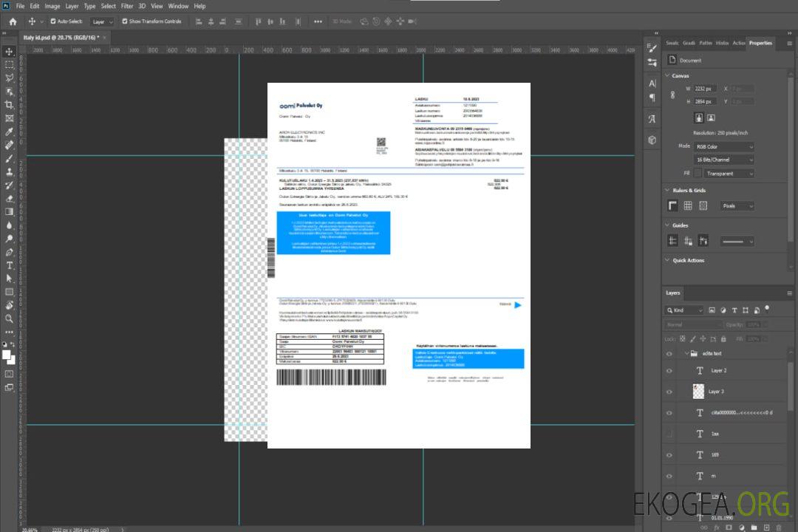Show the hidden '1aa' text layer
The width and height of the screenshot is (798, 532).
pyautogui.click(x=669, y=434)
